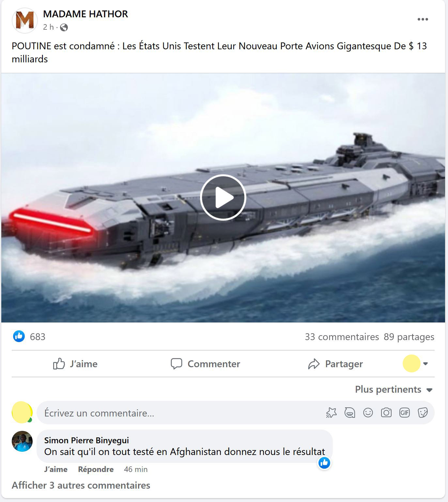Click the Partager button

click(335, 364)
